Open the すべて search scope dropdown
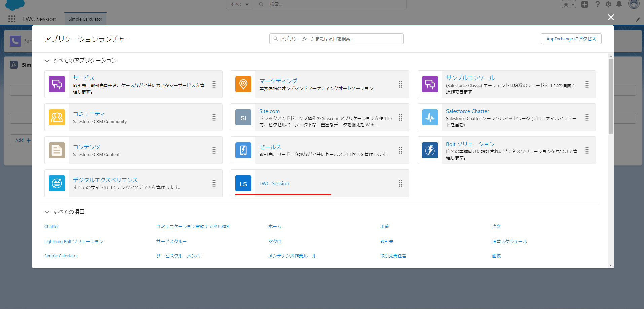 click(240, 4)
